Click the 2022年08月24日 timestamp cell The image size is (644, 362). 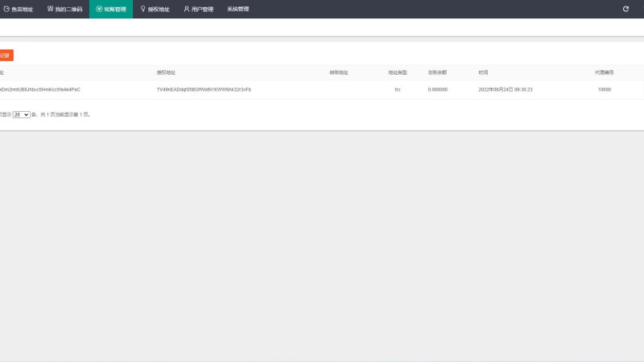(506, 89)
